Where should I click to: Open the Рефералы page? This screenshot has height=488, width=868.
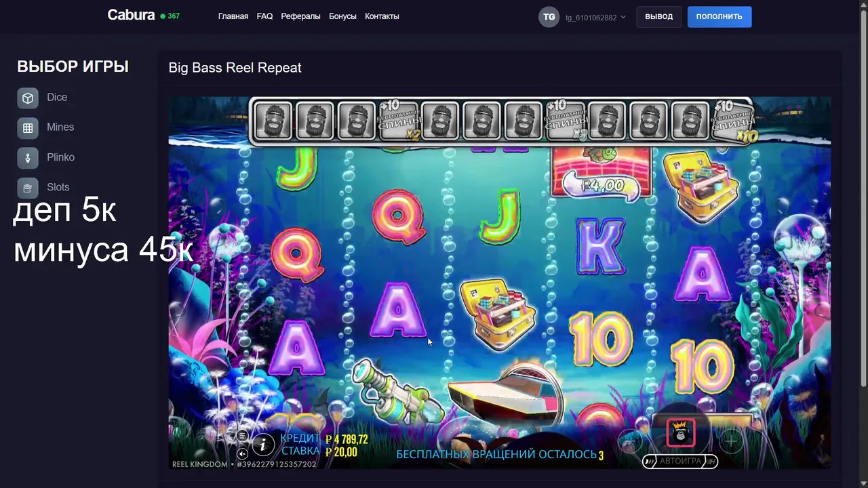click(300, 16)
